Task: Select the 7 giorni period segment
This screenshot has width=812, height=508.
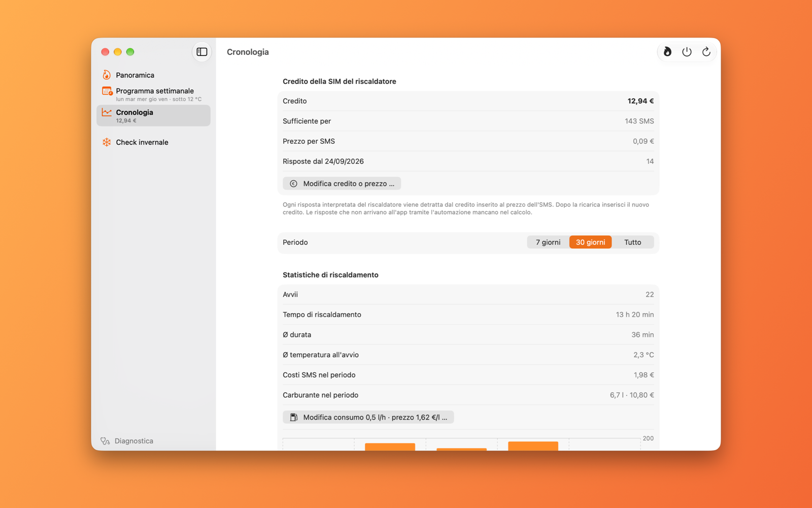Action: pyautogui.click(x=548, y=242)
